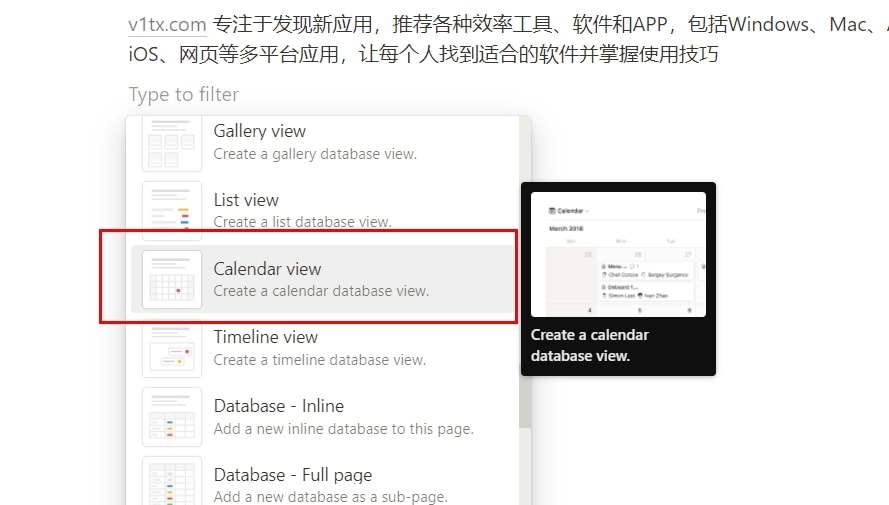Image resolution: width=889 pixels, height=505 pixels.
Task: Click the Timeline view icon
Action: tap(172, 348)
